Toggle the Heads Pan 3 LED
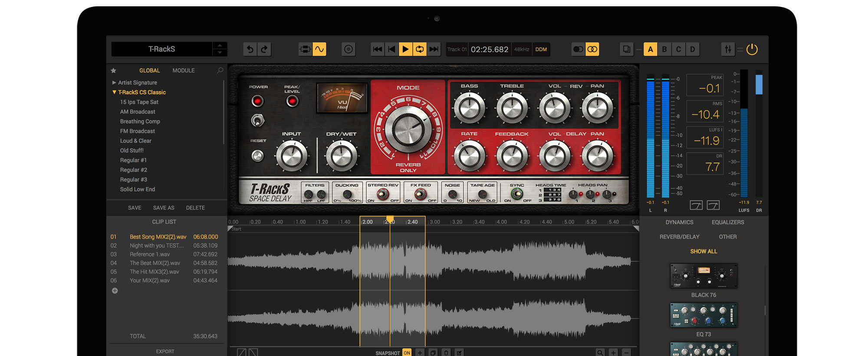Viewport: 868px width, 356px height. coord(614,194)
